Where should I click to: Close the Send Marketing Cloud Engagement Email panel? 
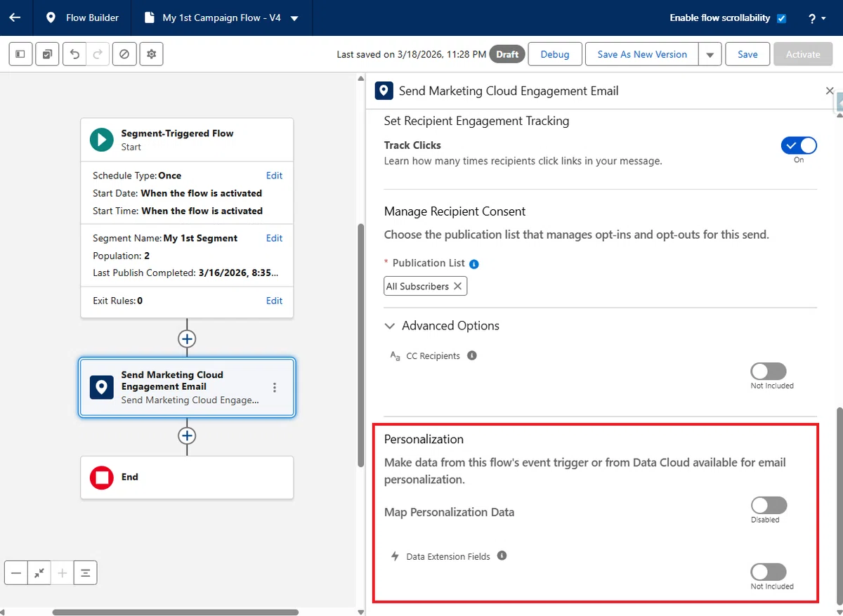(830, 91)
